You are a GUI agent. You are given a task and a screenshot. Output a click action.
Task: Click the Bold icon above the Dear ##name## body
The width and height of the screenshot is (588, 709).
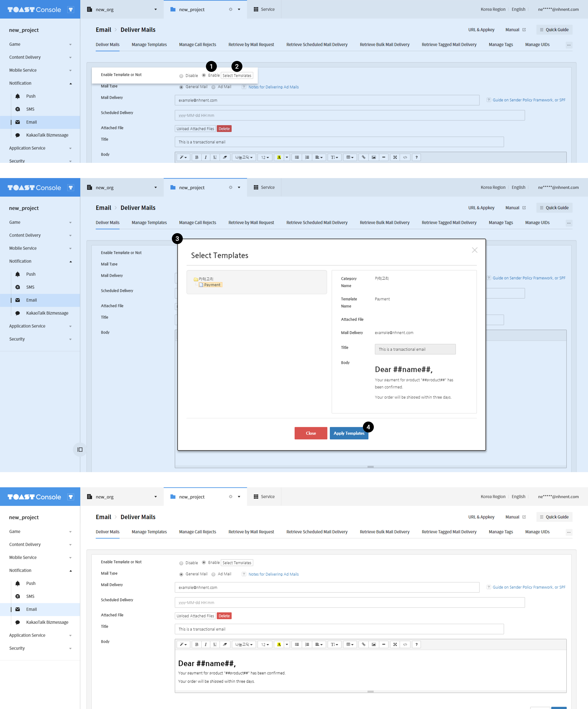[196, 644]
